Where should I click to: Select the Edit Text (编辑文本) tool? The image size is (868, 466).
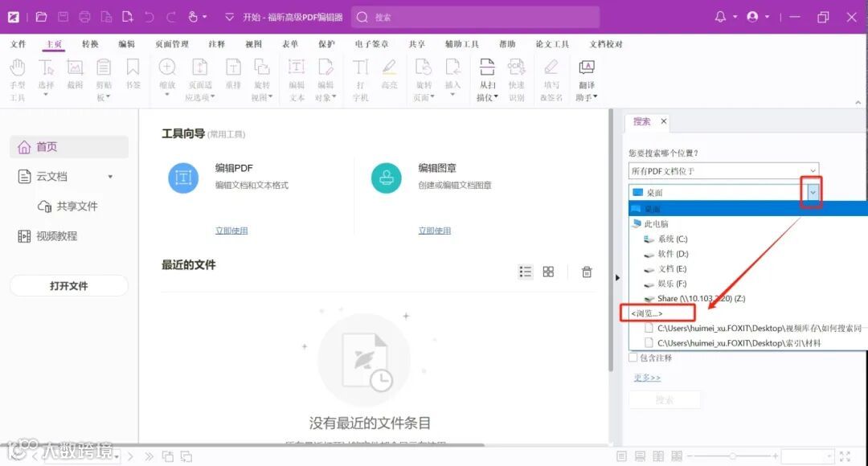tap(296, 80)
